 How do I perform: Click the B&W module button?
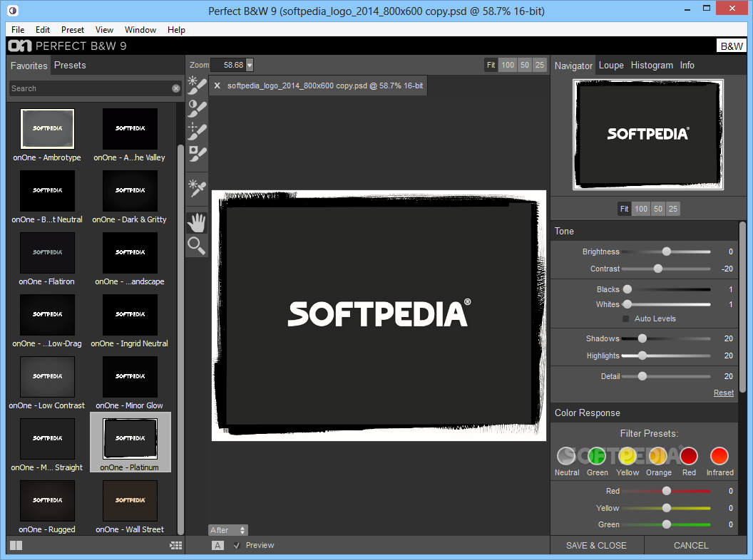pyautogui.click(x=732, y=46)
